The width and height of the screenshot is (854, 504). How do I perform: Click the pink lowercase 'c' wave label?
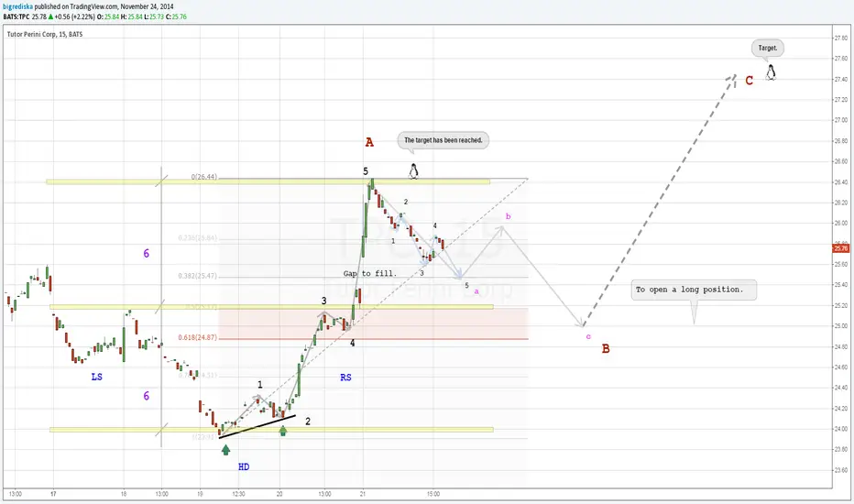pyautogui.click(x=588, y=336)
